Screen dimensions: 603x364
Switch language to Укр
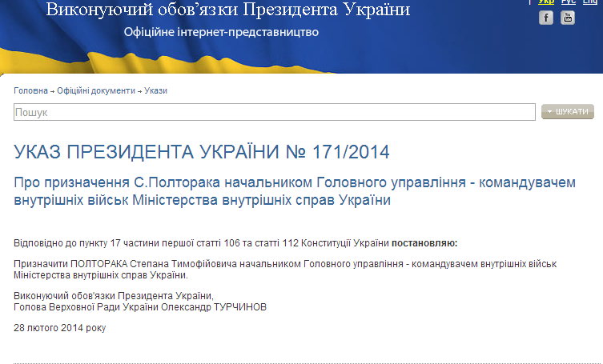(x=546, y=2)
